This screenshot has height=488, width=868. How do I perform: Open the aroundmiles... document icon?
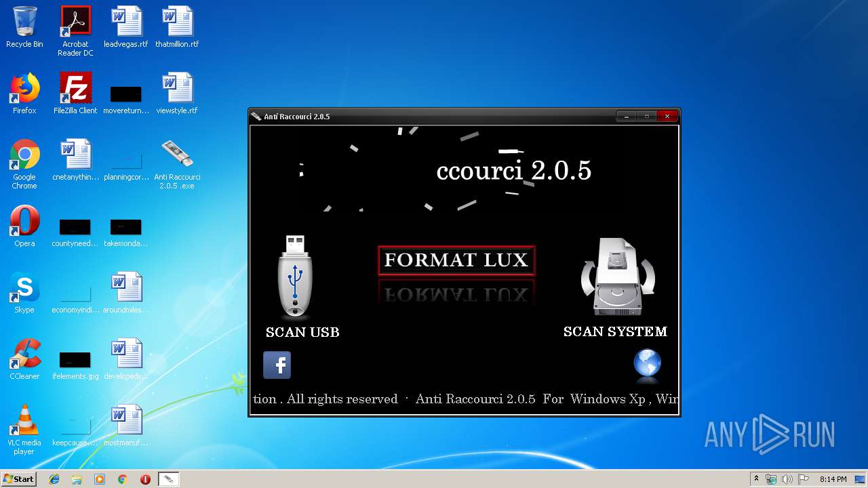point(126,293)
